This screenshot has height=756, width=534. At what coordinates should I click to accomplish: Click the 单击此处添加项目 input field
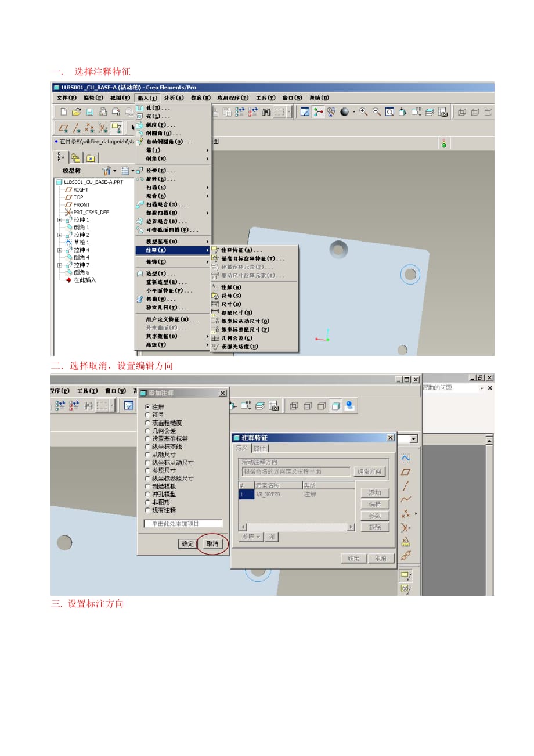click(x=183, y=524)
